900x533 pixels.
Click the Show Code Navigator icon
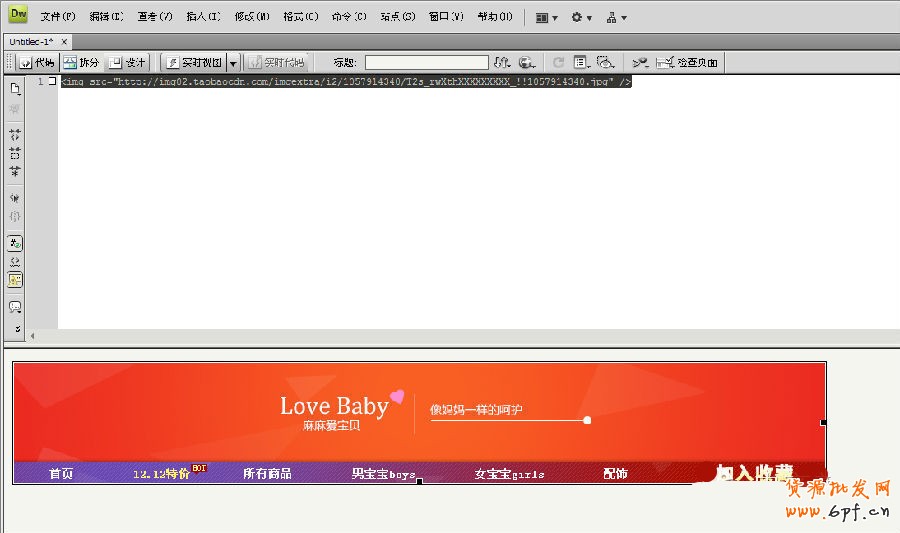(15, 109)
